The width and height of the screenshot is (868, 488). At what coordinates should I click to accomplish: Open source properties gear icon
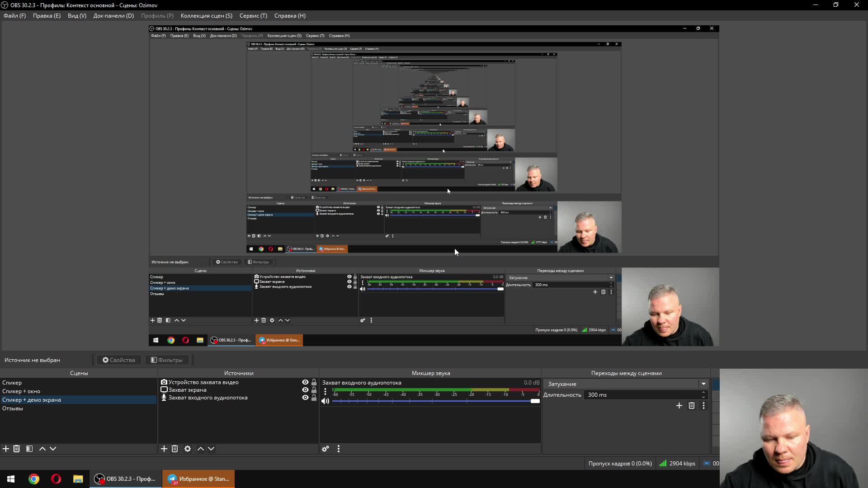188,449
